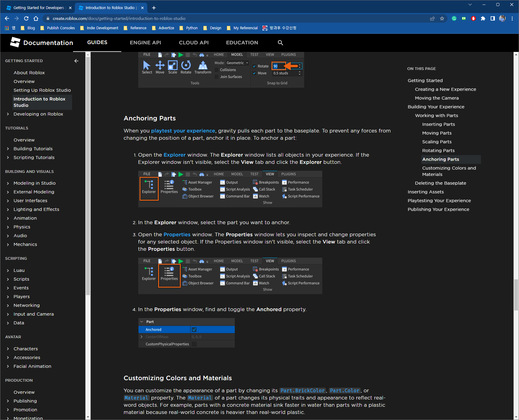Follow the playtest your experience link
The image size is (519, 420).
pyautogui.click(x=183, y=131)
